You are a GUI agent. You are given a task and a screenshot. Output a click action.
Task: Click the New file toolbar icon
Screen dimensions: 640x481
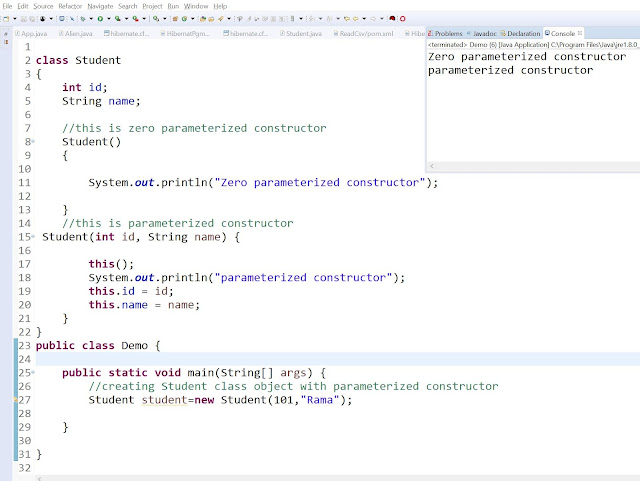(6, 19)
